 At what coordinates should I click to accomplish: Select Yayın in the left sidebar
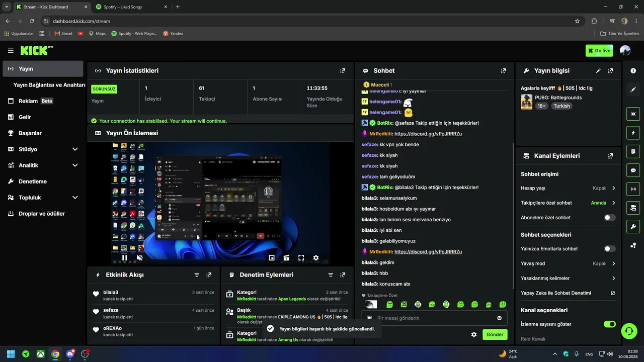(43, 69)
